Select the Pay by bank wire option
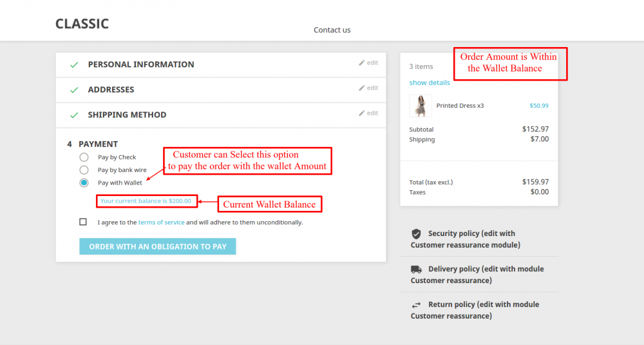 click(x=84, y=170)
